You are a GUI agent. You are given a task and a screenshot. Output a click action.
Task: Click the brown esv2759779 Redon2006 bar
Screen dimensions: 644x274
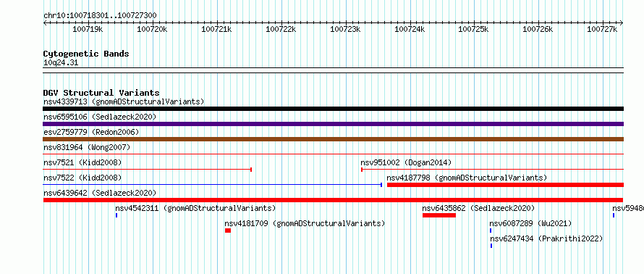(333, 139)
